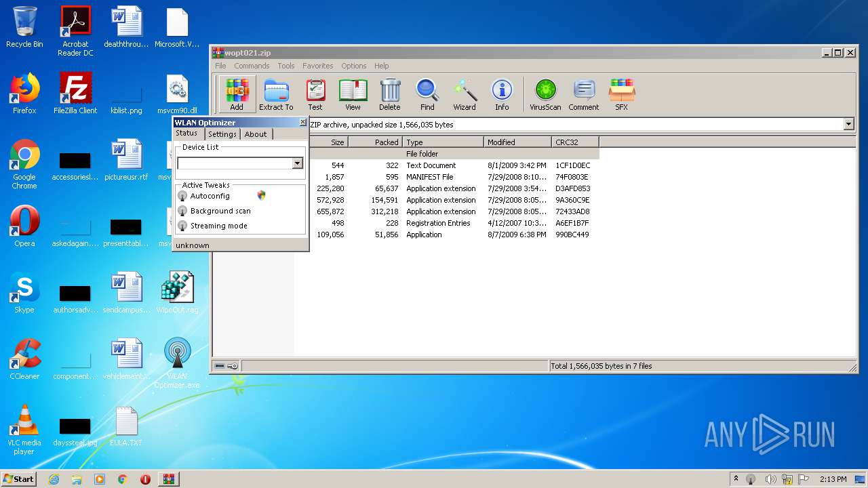This screenshot has height=488, width=868.
Task: Switch to the About tab in WLAN Optimizer
Action: click(256, 134)
